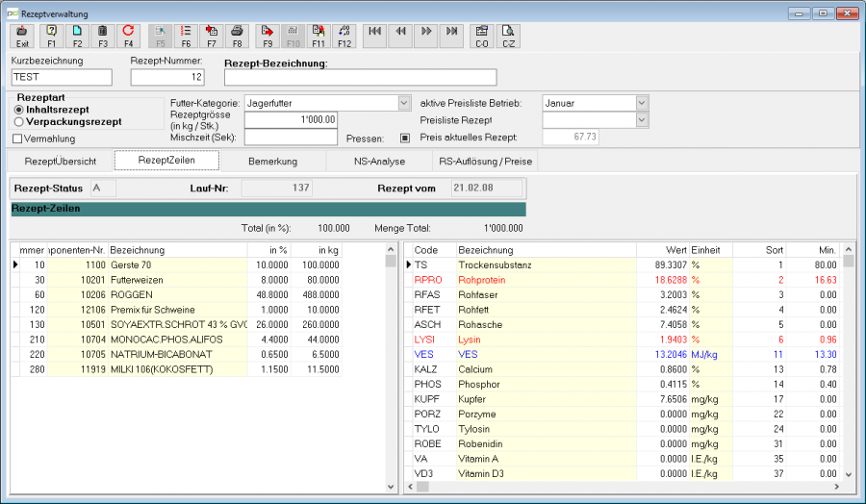Viewport: 866px width, 504px height.
Task: Open the Preisliste Rezept dropdown
Action: (642, 120)
